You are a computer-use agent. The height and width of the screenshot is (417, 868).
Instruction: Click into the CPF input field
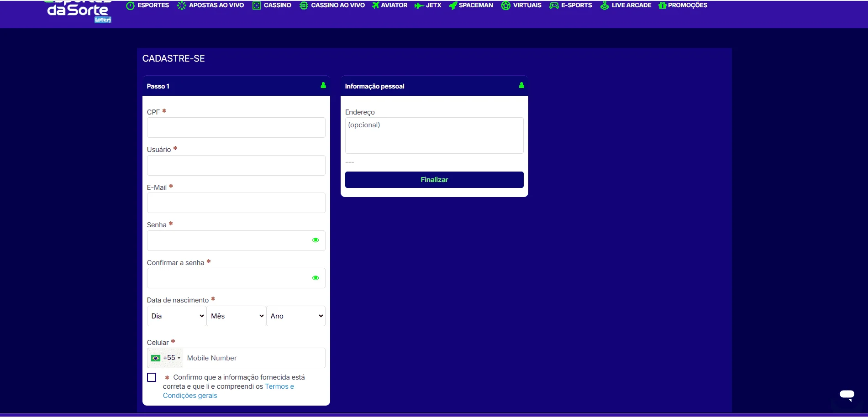(x=236, y=128)
